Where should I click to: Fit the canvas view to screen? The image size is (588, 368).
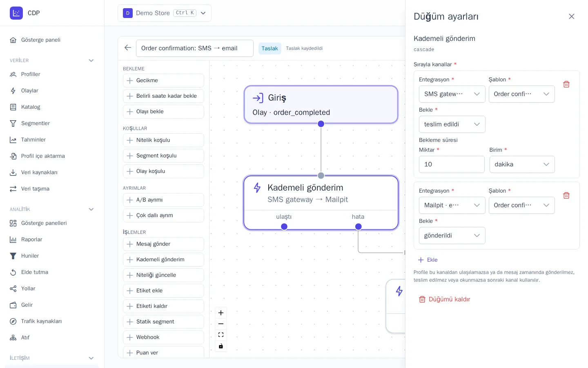pyautogui.click(x=221, y=335)
